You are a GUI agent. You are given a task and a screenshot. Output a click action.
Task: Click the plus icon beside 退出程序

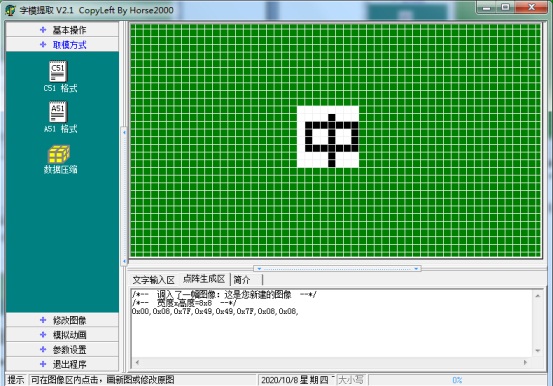(x=43, y=364)
